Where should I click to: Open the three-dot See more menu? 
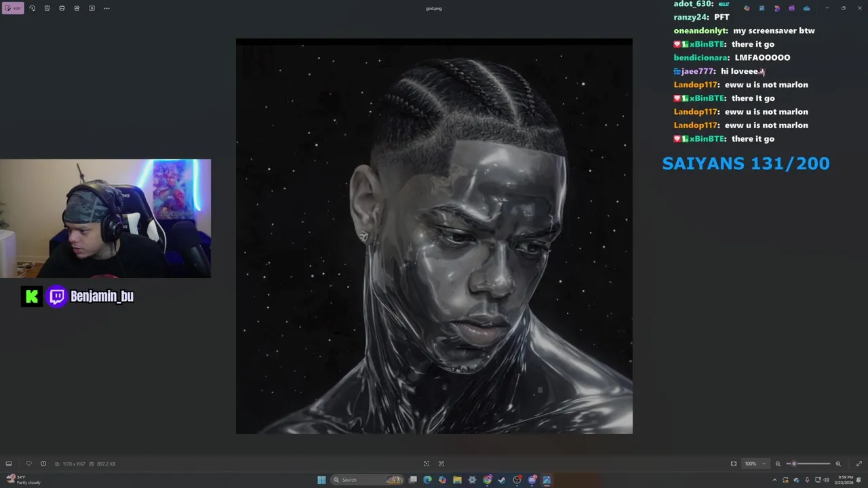coord(106,8)
